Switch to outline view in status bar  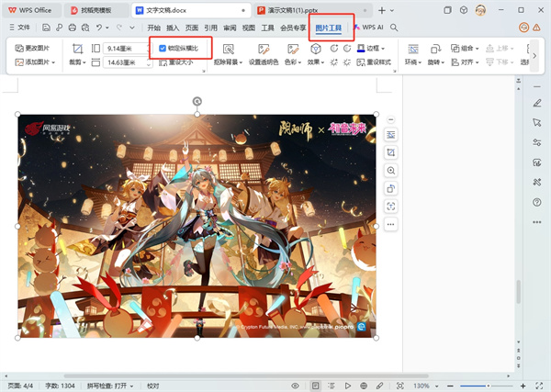click(331, 386)
